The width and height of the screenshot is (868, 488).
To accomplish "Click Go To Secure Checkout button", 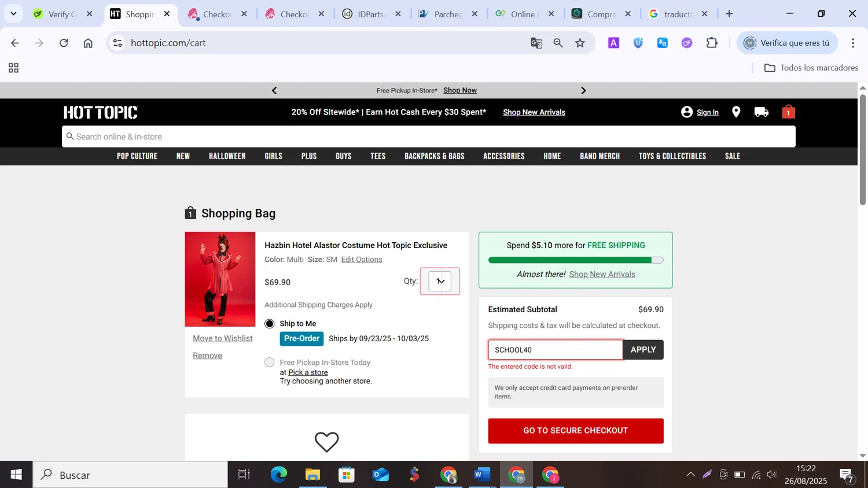I will pos(576,431).
